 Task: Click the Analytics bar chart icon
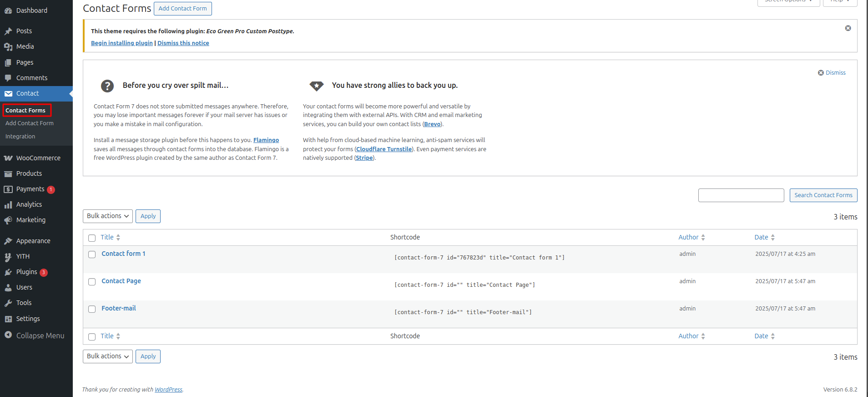click(x=8, y=204)
